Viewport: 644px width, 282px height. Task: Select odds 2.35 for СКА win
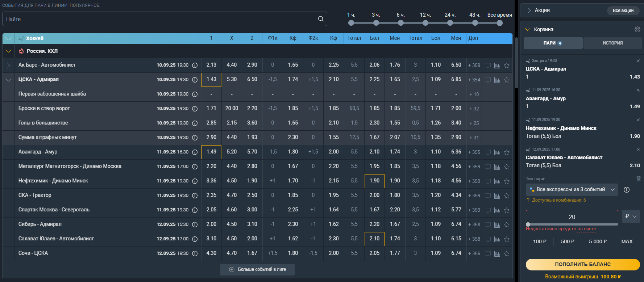point(211,195)
